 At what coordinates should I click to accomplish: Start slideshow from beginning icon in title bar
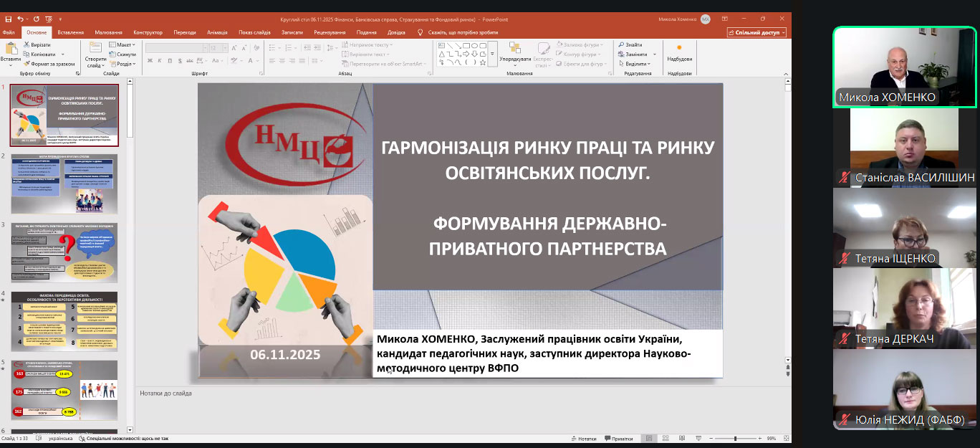coord(48,19)
